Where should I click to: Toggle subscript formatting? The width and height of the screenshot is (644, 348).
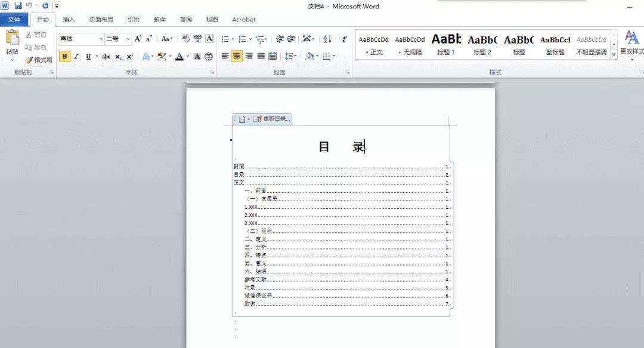pyautogui.click(x=119, y=56)
